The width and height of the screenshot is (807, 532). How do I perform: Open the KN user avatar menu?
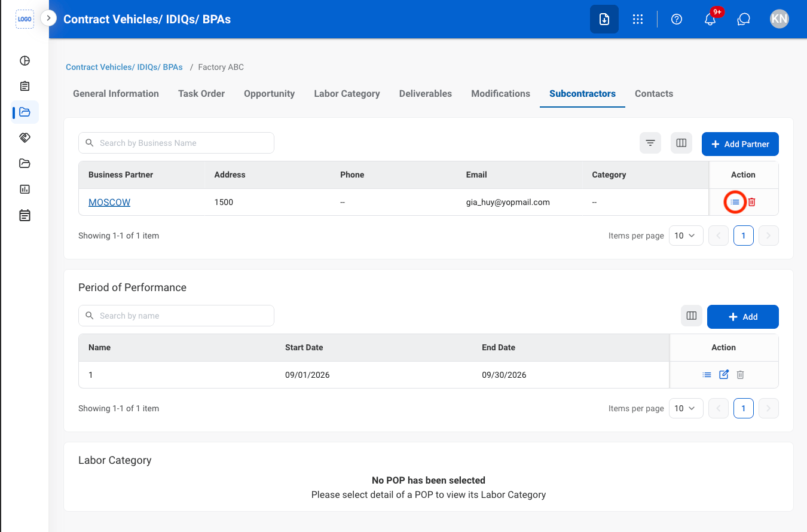pyautogui.click(x=780, y=19)
